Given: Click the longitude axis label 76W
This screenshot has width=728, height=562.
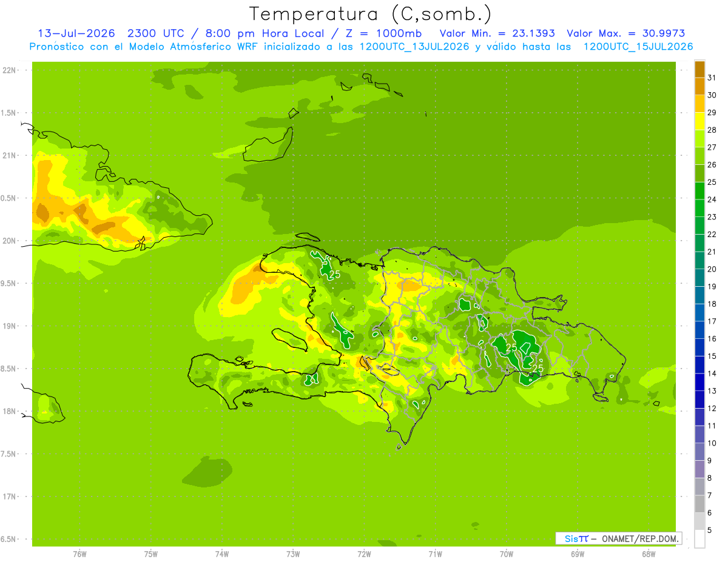Looking at the screenshot, I should (79, 554).
